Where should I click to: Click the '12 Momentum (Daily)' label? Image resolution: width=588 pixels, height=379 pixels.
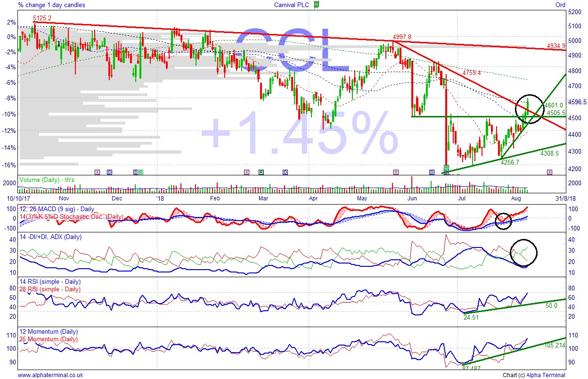[x=48, y=332]
